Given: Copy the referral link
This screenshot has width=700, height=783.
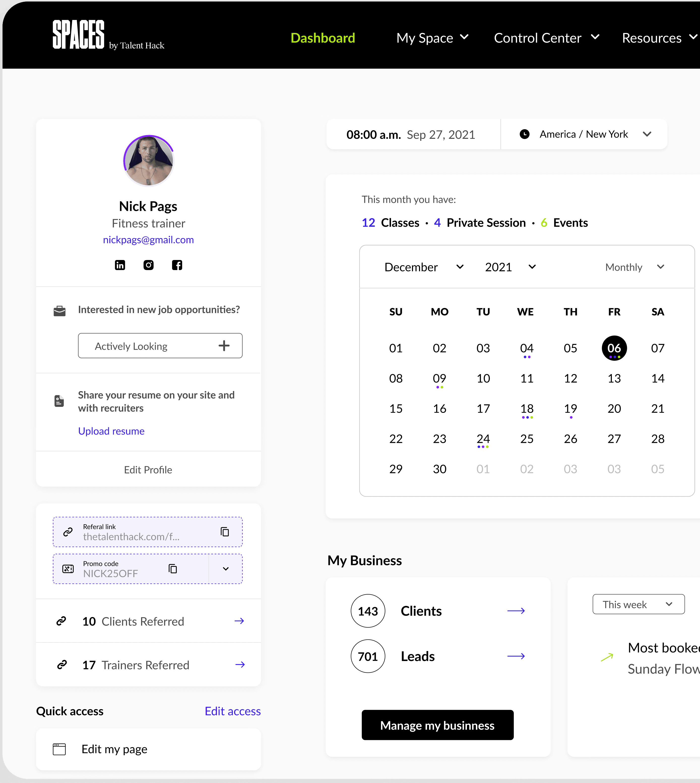Looking at the screenshot, I should (225, 532).
